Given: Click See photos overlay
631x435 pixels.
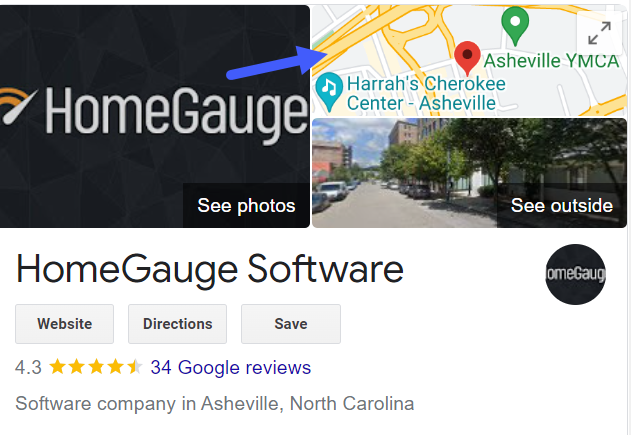Looking at the screenshot, I should point(246,206).
